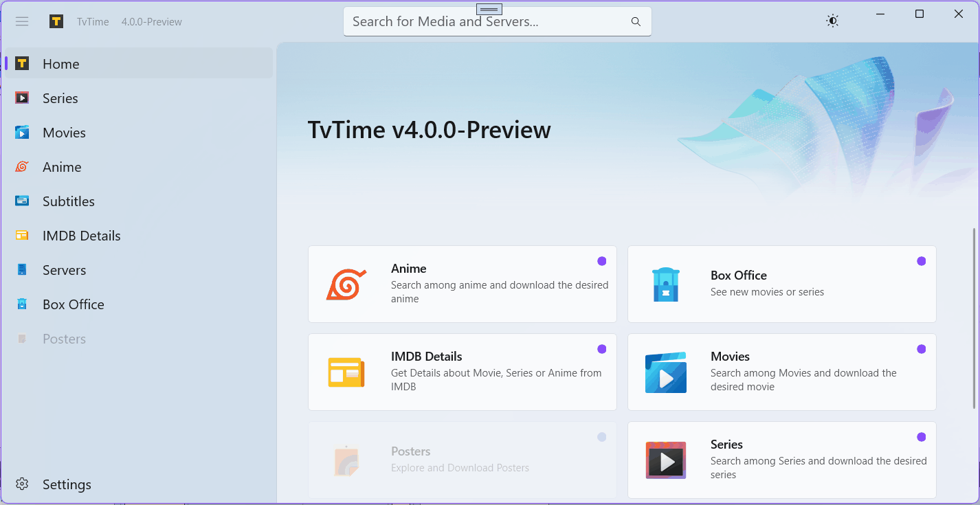Click the drag handle above search box
This screenshot has width=980, height=505.
[489, 9]
